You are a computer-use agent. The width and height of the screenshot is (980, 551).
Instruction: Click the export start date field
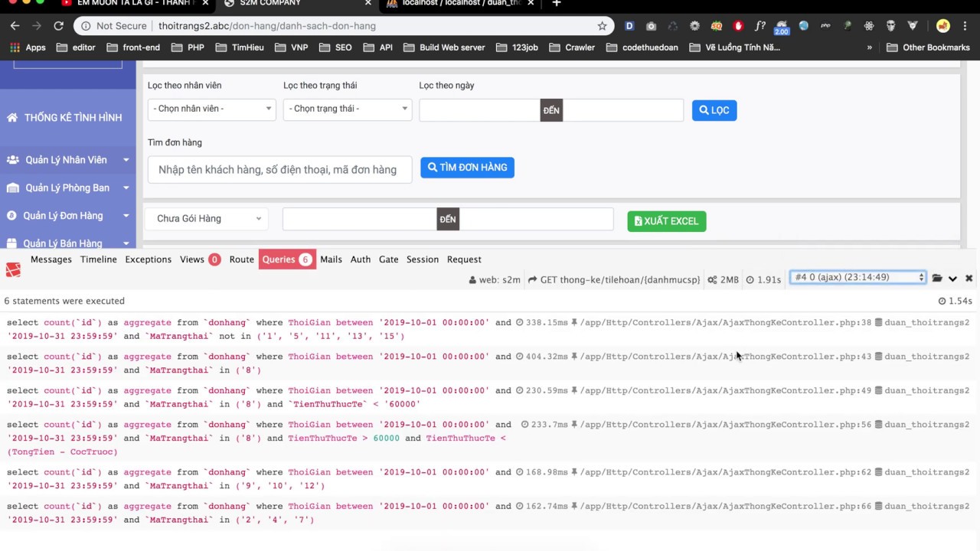tap(360, 219)
